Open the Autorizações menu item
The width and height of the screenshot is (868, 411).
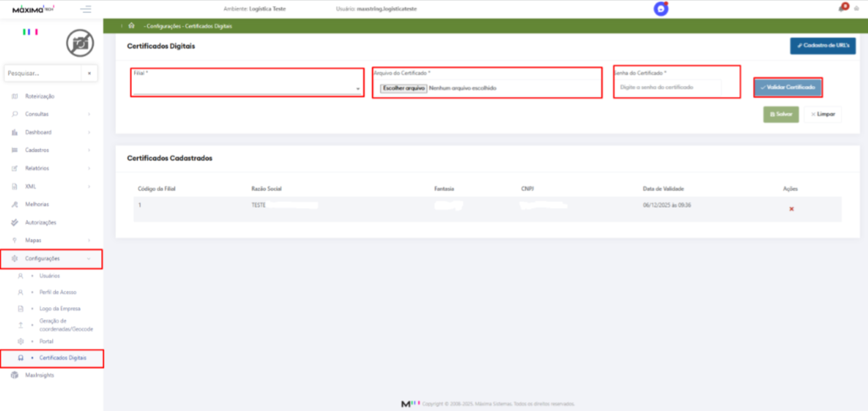[x=40, y=222]
